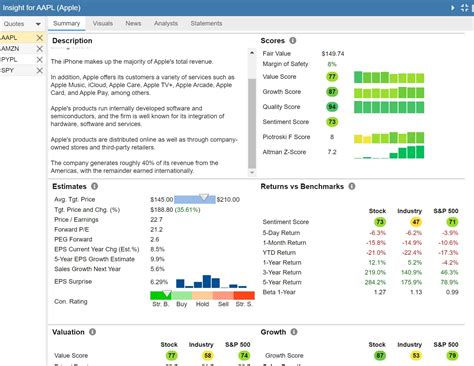Image resolution: width=474 pixels, height=366 pixels.
Task: Click the Growth Score 87 badge in Scores
Action: tap(332, 92)
